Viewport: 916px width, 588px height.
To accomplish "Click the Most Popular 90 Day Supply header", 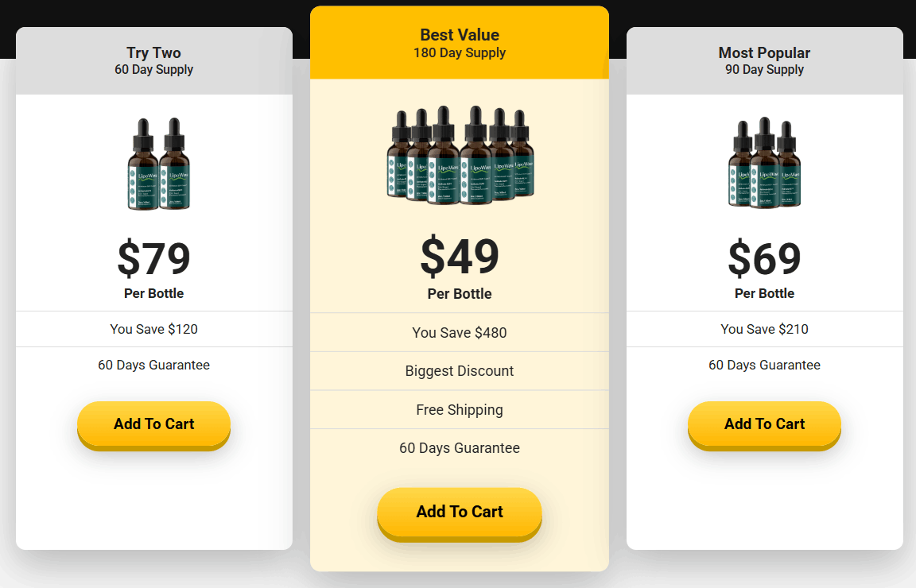I will (x=764, y=60).
